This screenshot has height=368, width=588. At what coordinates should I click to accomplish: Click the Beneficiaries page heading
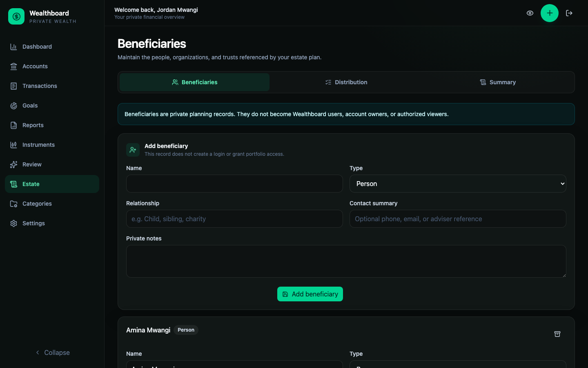(152, 44)
